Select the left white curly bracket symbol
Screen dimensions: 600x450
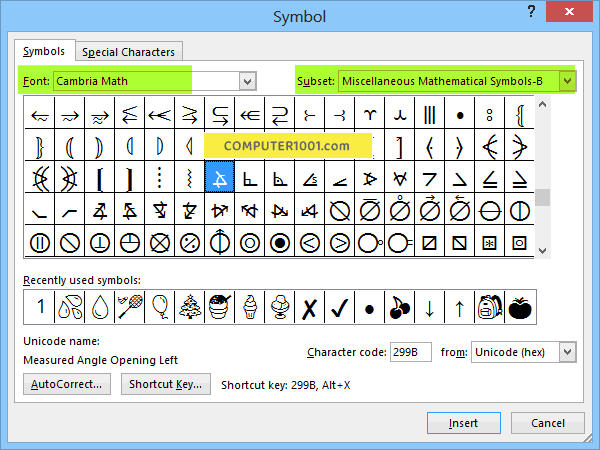point(520,113)
